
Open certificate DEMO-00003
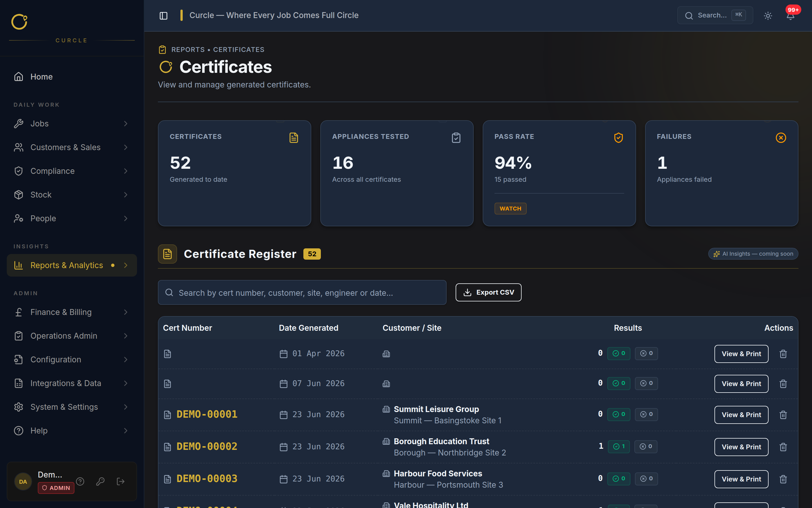[x=207, y=479]
